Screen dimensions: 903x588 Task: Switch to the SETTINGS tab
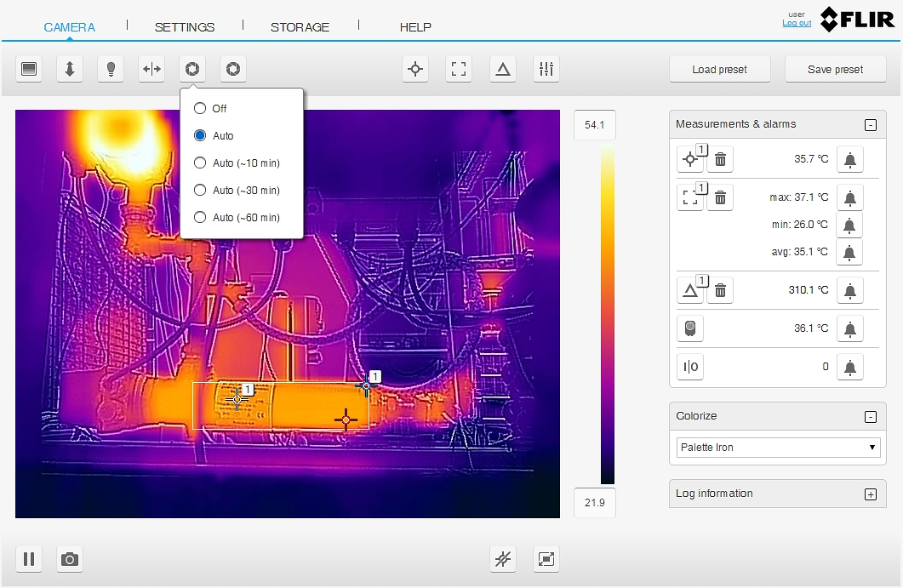[x=185, y=27]
